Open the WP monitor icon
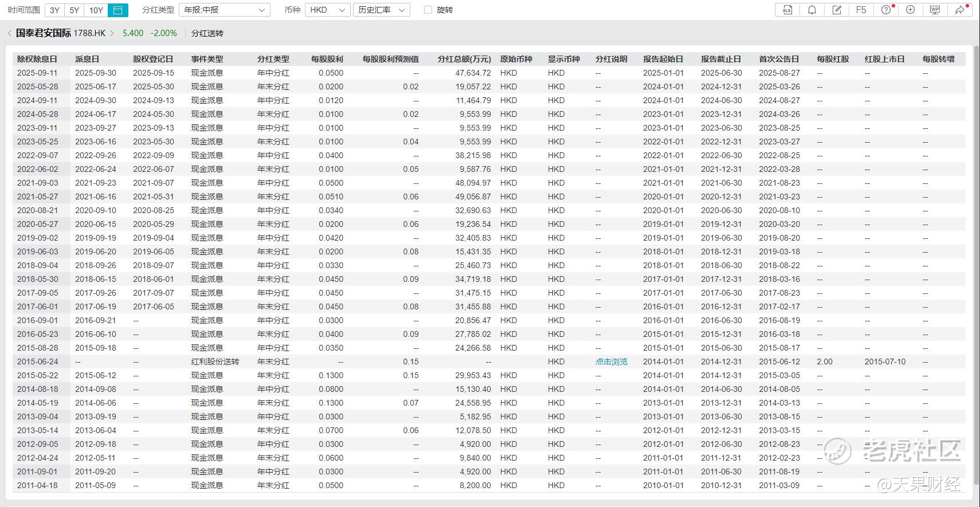Viewport: 980px width, 507px height. click(x=935, y=10)
